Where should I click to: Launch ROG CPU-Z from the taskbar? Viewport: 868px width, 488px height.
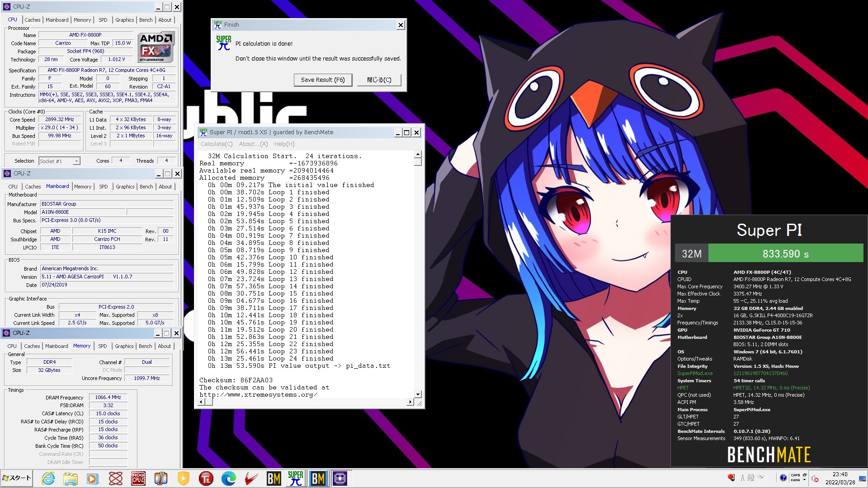pos(138,479)
